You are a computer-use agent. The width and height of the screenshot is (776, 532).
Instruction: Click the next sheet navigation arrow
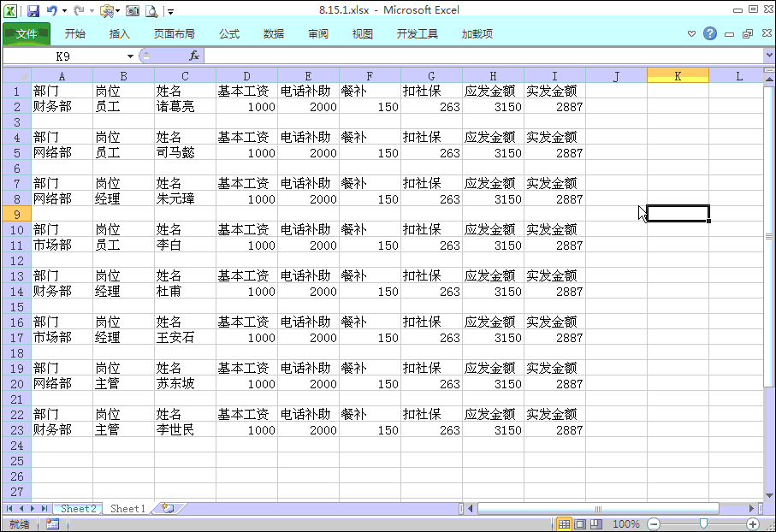point(33,508)
